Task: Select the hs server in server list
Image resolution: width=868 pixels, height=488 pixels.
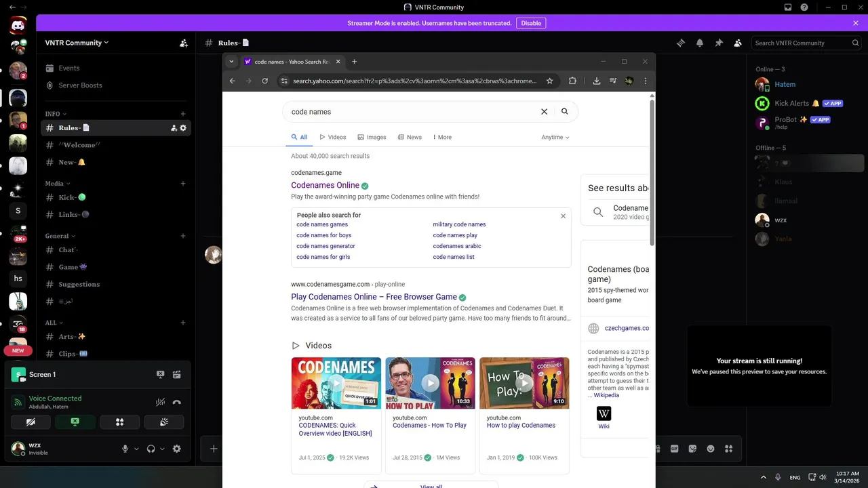Action: 18,278
